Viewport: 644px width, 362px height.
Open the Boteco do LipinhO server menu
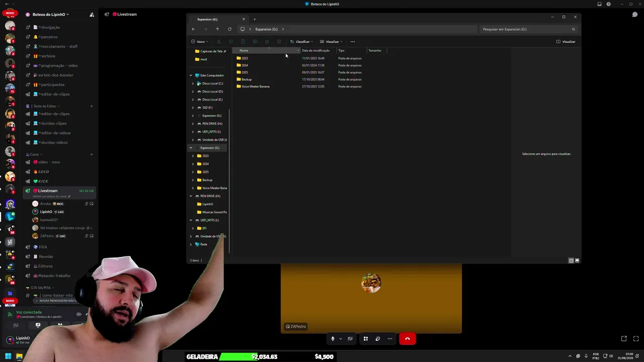[50, 15]
